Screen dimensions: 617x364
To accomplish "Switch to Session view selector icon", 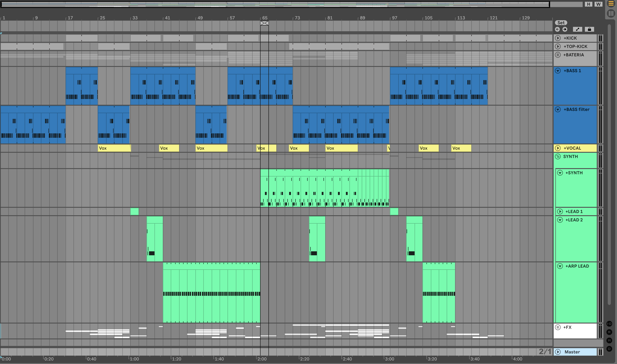I will (x=611, y=13).
